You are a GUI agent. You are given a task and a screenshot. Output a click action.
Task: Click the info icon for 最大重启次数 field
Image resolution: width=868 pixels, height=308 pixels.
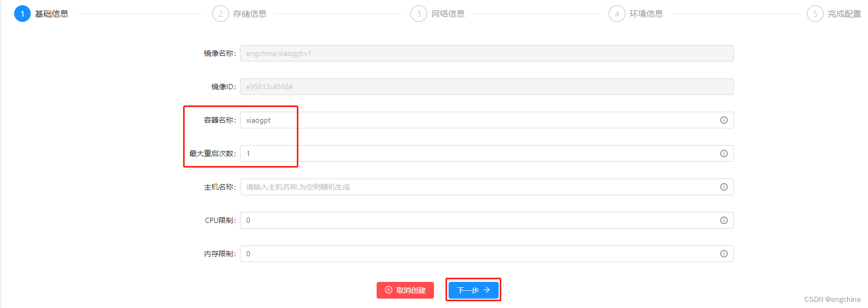[x=724, y=153]
